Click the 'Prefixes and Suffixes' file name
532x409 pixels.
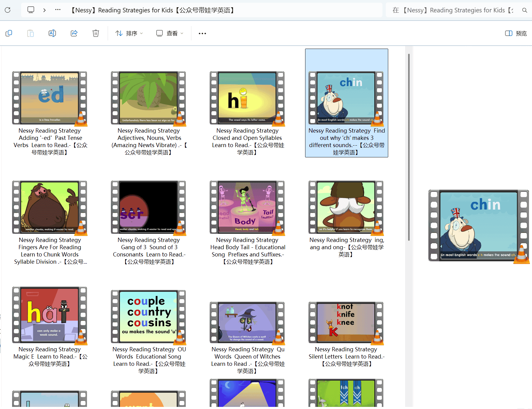247,251
